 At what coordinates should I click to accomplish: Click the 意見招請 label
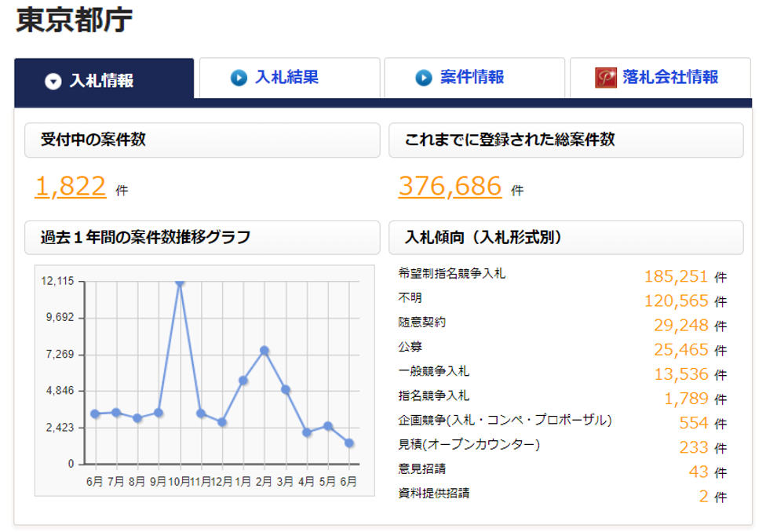pyautogui.click(x=421, y=468)
